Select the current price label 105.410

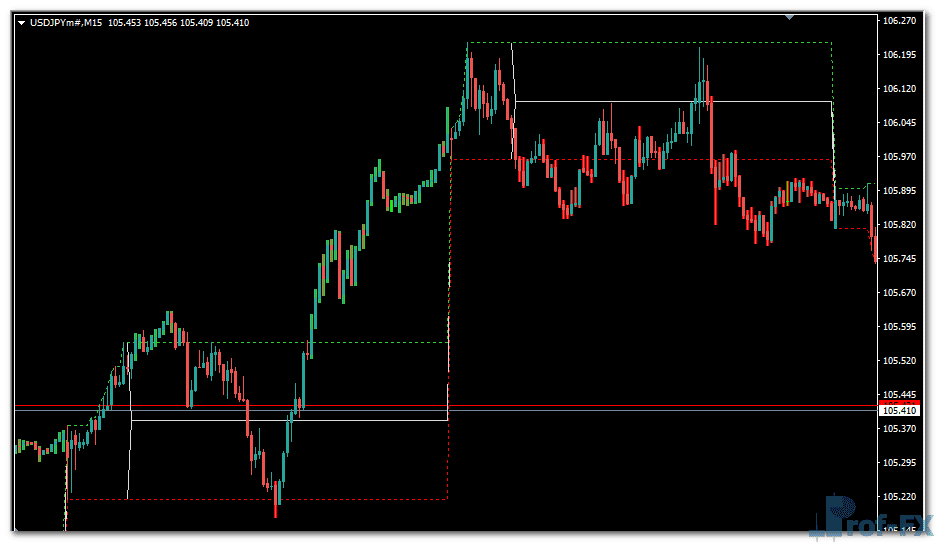(900, 411)
